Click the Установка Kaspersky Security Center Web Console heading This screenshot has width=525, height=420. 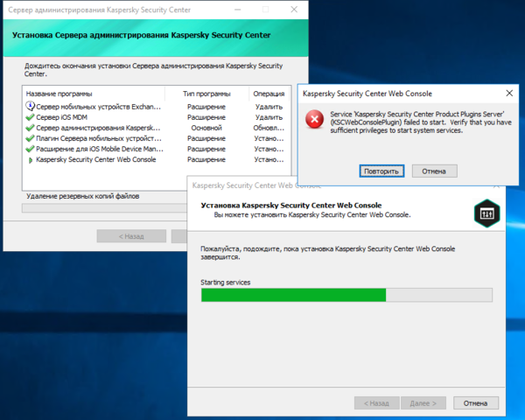[x=291, y=206]
